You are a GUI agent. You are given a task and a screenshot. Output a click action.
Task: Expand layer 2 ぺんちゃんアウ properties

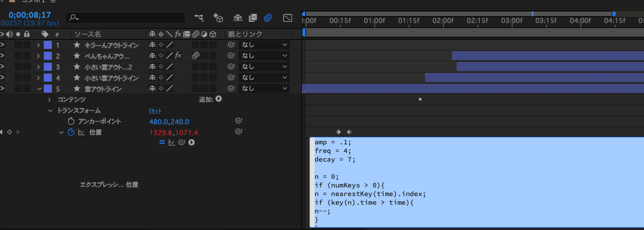[38, 56]
